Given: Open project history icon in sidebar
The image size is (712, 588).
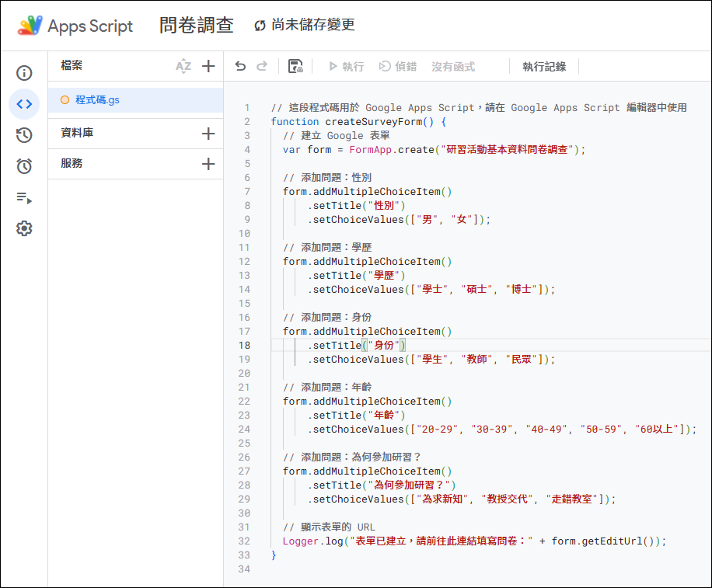Looking at the screenshot, I should click(x=24, y=134).
